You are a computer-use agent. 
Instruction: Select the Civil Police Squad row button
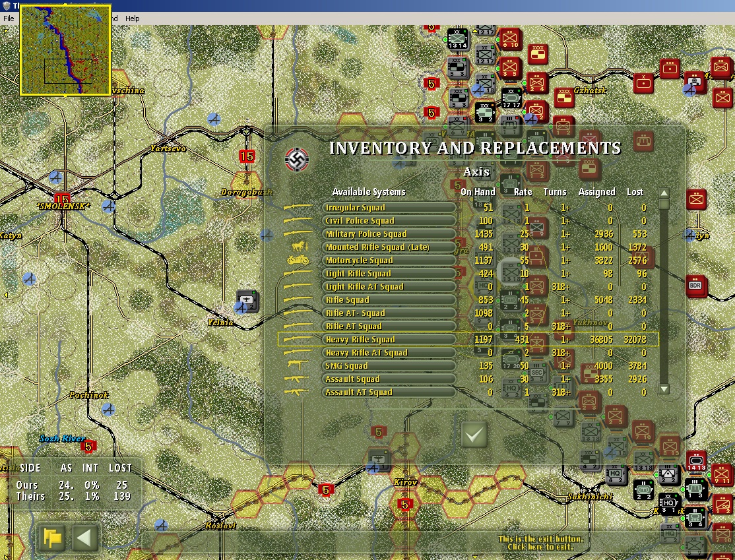pyautogui.click(x=389, y=221)
